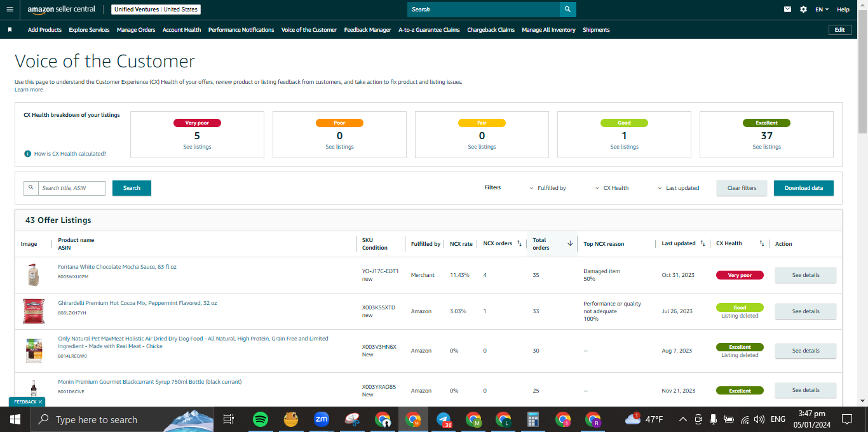
Task: Click the Help link
Action: [843, 10]
